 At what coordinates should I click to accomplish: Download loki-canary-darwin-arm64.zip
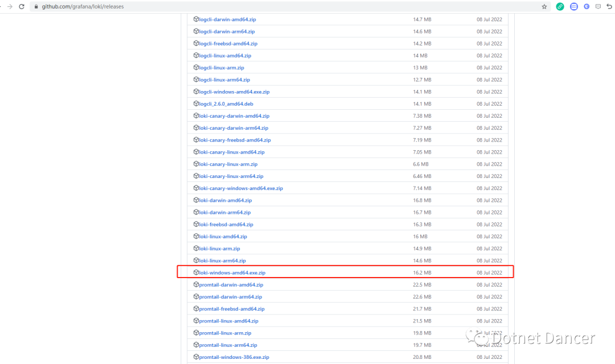[x=234, y=128]
